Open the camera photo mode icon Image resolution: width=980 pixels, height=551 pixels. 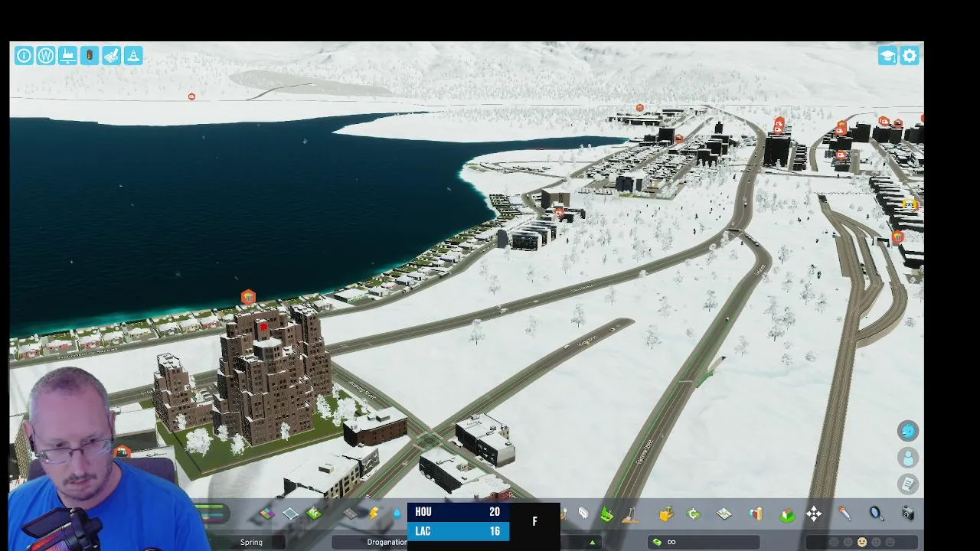pyautogui.click(x=907, y=514)
